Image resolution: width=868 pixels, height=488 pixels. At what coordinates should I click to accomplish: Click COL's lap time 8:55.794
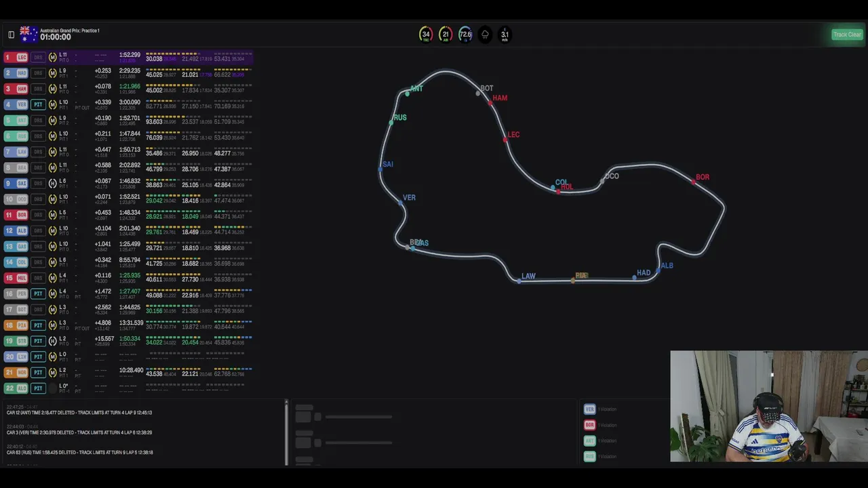(130, 260)
